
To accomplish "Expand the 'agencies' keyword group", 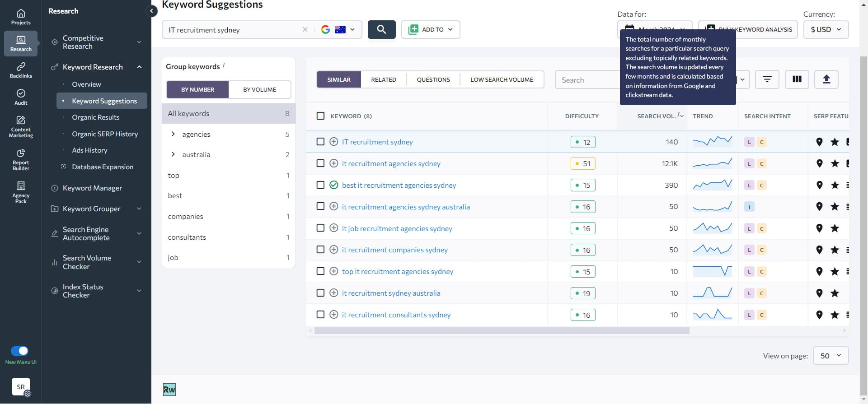I will (173, 134).
